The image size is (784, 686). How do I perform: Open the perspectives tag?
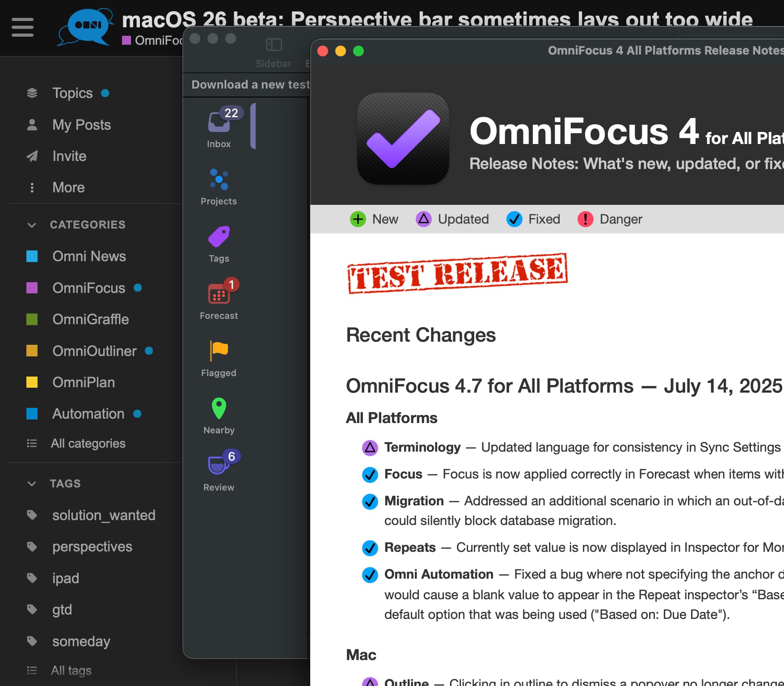tap(92, 546)
